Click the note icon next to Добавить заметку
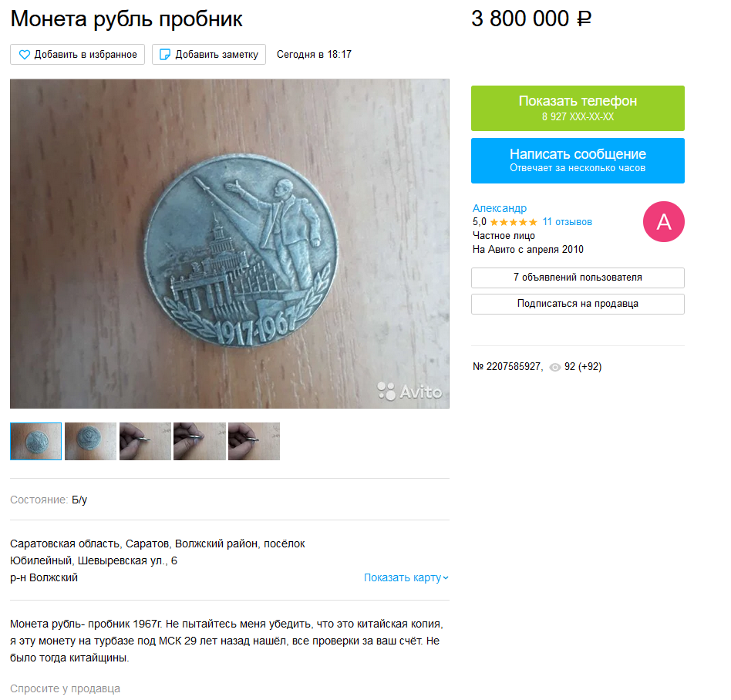731x700 pixels. click(x=165, y=55)
